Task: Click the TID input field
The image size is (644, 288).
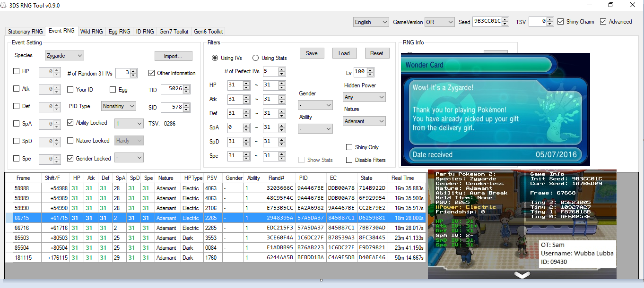Action: (172, 89)
